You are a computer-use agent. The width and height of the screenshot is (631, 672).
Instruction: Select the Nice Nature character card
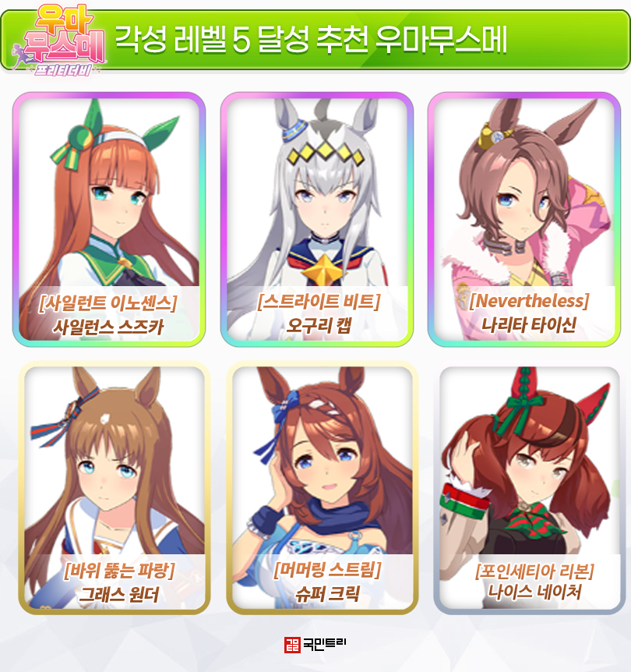tap(530, 489)
